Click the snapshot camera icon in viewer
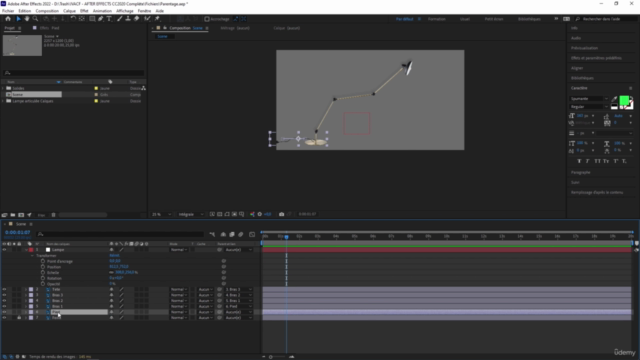This screenshot has height=360, width=640. point(282,214)
